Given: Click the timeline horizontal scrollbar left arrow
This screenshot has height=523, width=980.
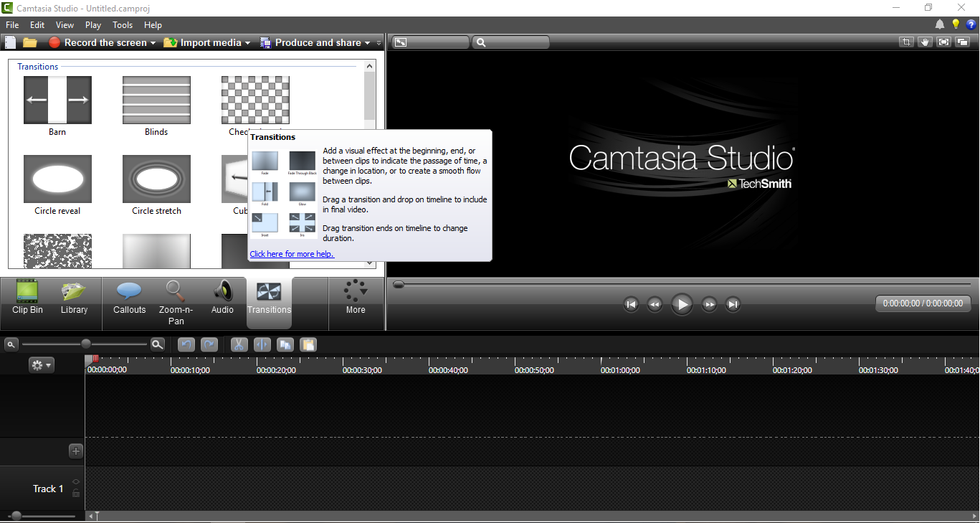Looking at the screenshot, I should pyautogui.click(x=90, y=516).
